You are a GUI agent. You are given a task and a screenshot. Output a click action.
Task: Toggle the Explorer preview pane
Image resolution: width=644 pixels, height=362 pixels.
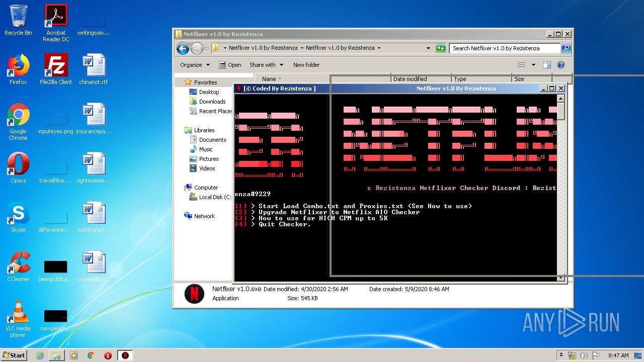tap(547, 65)
